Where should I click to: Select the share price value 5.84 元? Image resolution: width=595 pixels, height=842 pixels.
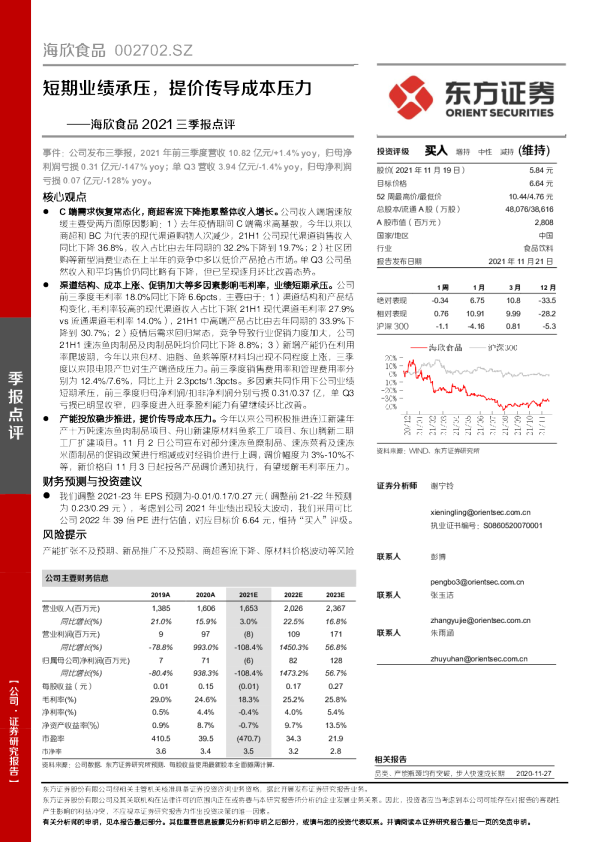pyautogui.click(x=541, y=170)
